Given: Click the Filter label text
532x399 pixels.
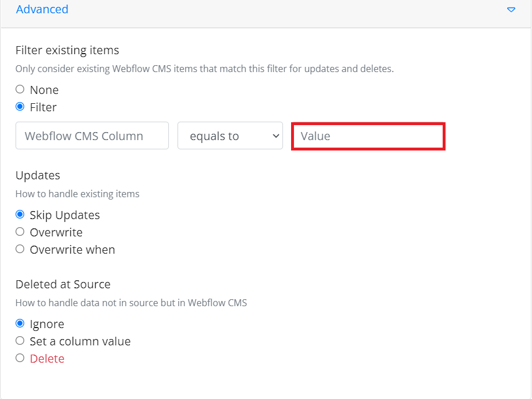Looking at the screenshot, I should pyautogui.click(x=43, y=107).
